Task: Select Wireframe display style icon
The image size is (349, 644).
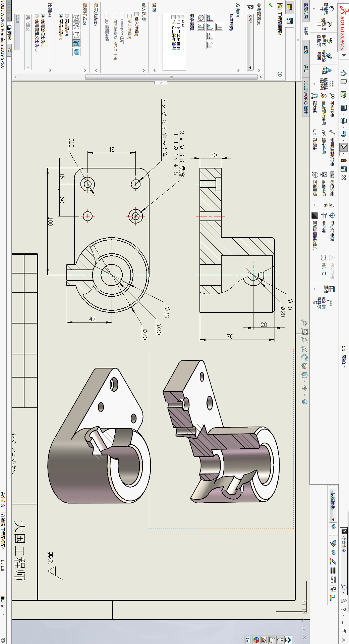Action: 76,18
